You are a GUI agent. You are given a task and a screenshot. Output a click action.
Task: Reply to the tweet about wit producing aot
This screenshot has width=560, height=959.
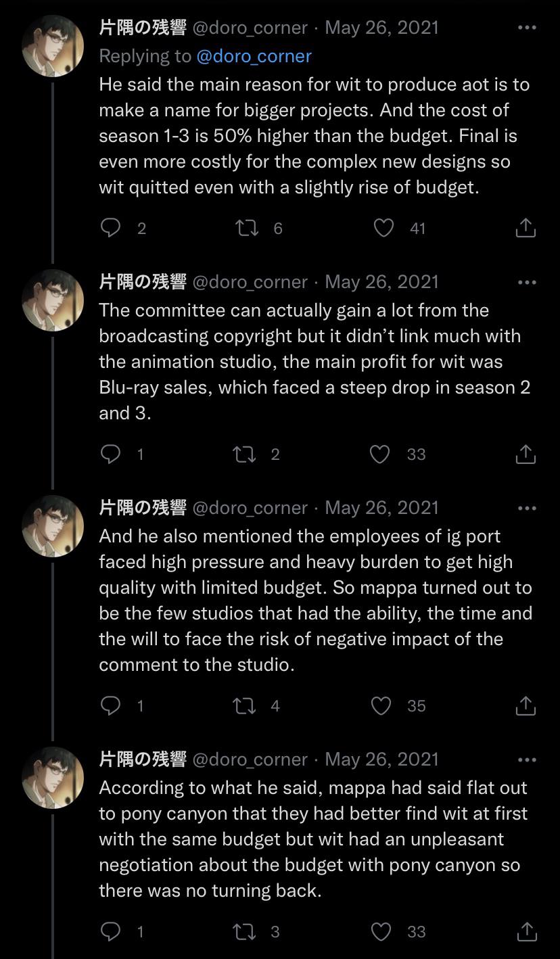pos(111,228)
